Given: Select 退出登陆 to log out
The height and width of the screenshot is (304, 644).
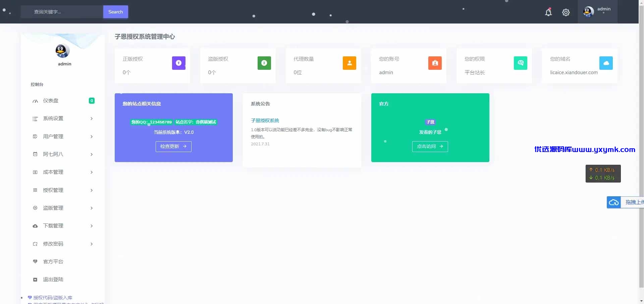Looking at the screenshot, I should [x=63, y=280].
